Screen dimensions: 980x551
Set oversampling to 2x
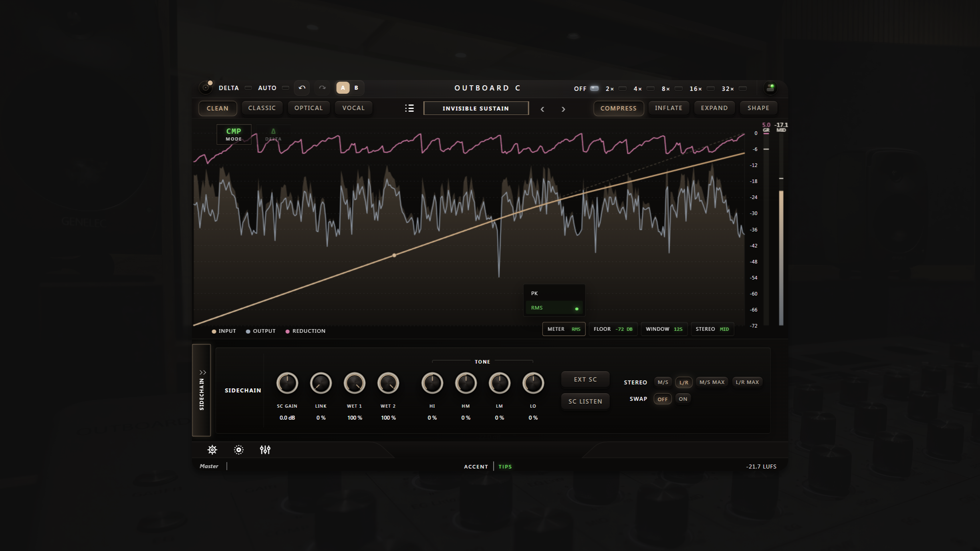coord(623,88)
